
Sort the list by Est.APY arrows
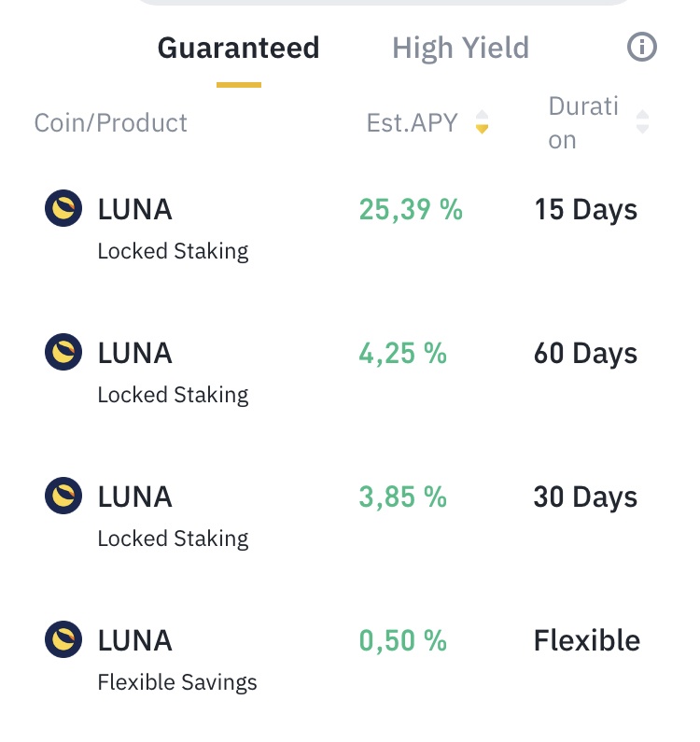(482, 122)
